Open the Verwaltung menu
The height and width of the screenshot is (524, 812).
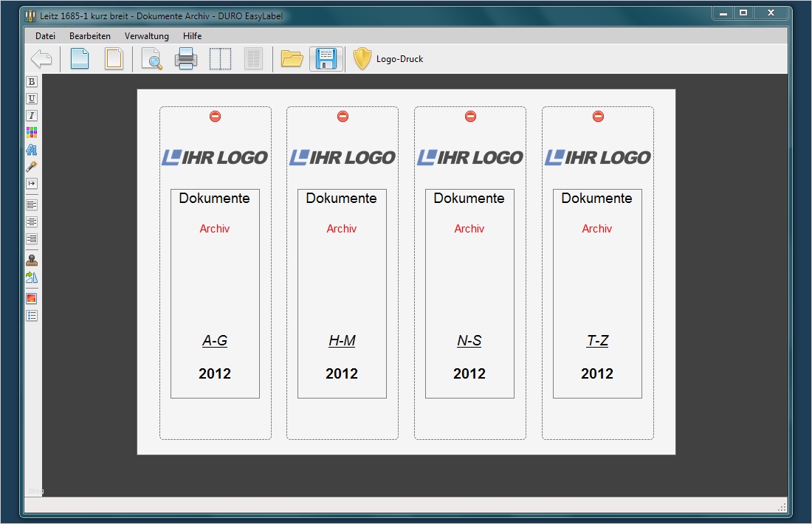147,35
